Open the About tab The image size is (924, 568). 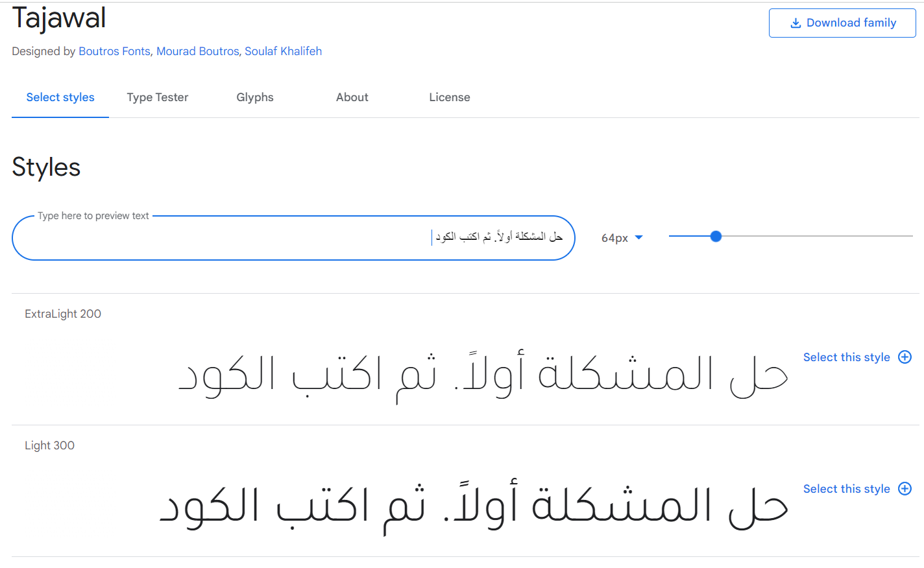[352, 97]
